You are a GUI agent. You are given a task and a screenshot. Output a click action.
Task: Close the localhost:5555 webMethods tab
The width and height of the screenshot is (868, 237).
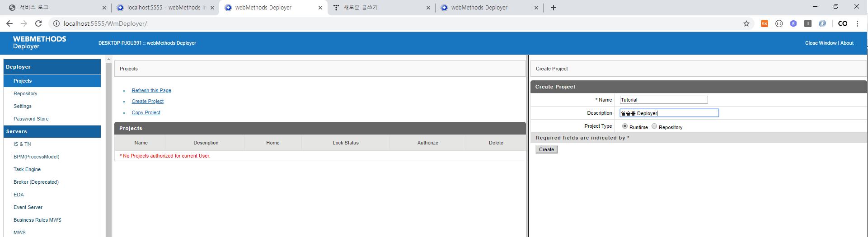[x=212, y=8]
